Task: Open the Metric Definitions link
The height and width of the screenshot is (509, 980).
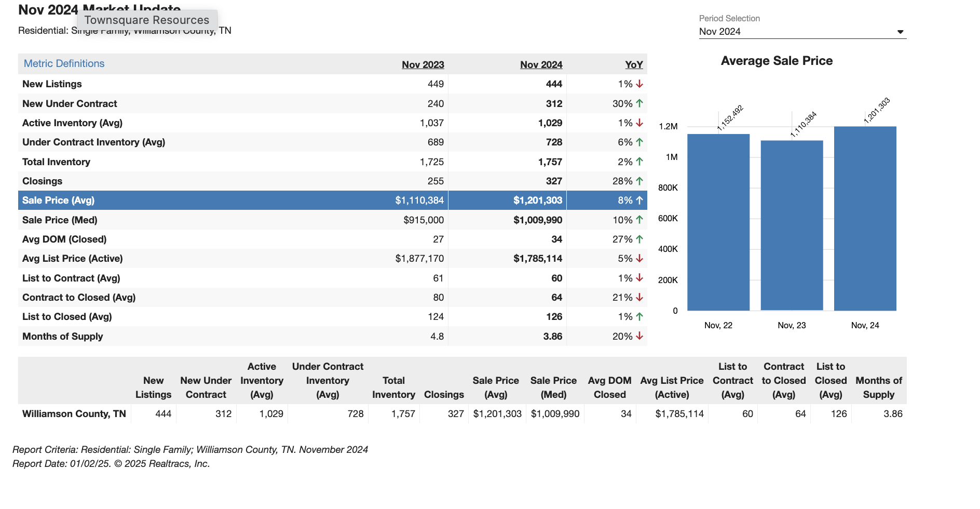Action: [x=64, y=63]
